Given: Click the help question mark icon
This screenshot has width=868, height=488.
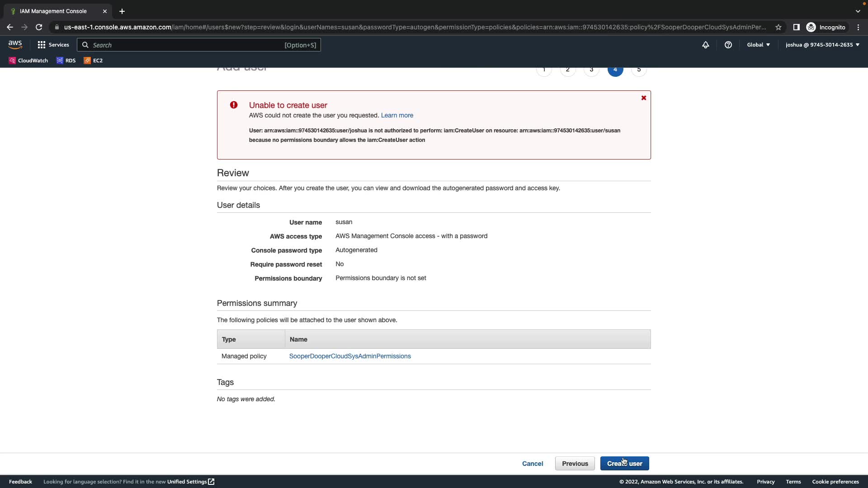Looking at the screenshot, I should click(x=728, y=45).
